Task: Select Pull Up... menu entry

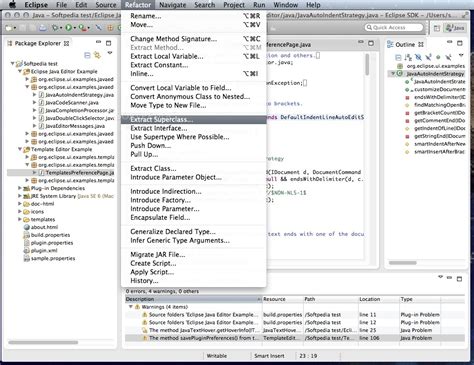Action: [194, 154]
